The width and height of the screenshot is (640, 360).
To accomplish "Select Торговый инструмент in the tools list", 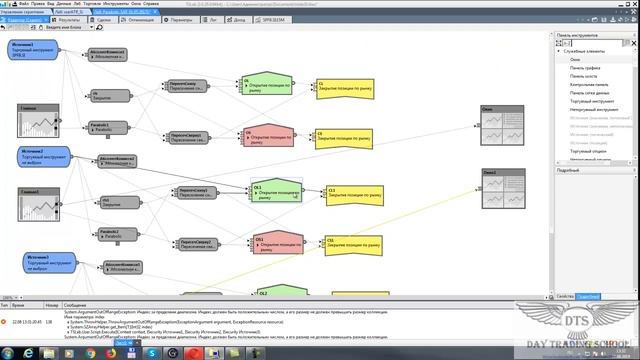I will [x=592, y=101].
